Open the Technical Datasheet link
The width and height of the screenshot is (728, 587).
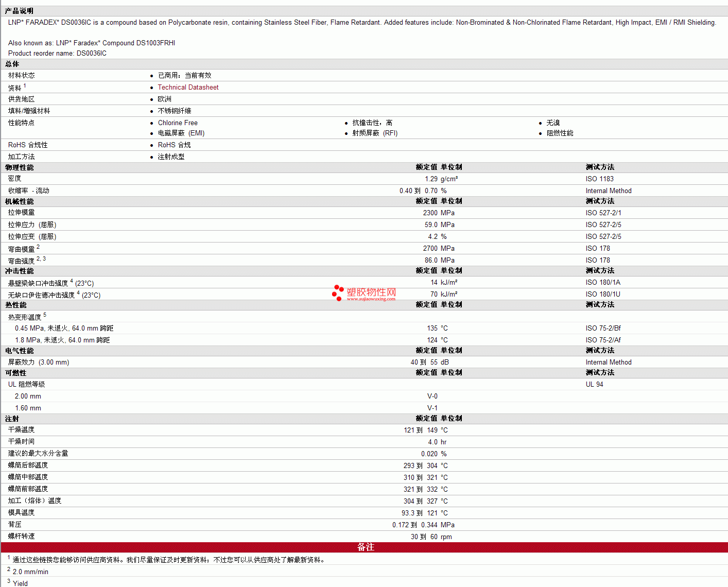(x=188, y=88)
